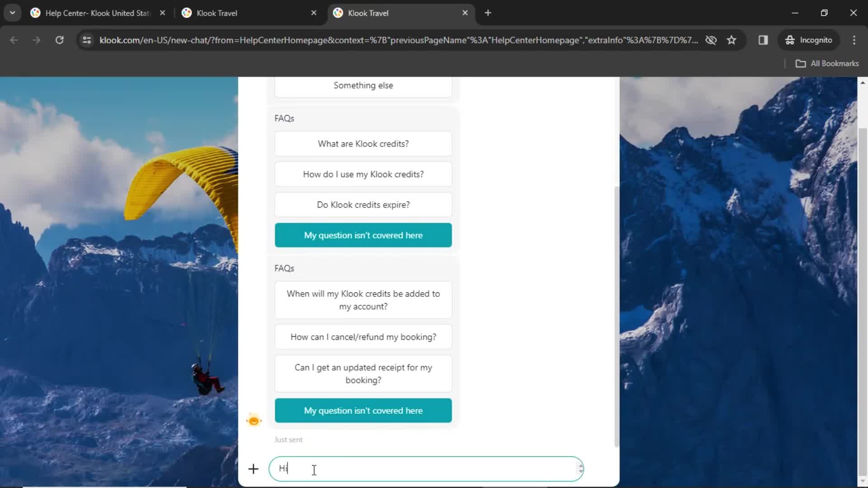Viewport: 868px width, 488px height.
Task: Open Chrome three-dot menu
Action: pos(854,40)
